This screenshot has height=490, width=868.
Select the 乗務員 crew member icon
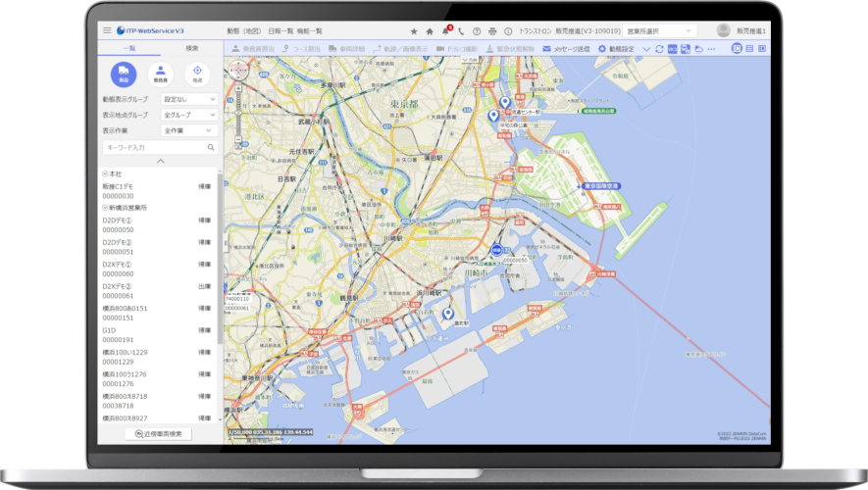(x=159, y=73)
